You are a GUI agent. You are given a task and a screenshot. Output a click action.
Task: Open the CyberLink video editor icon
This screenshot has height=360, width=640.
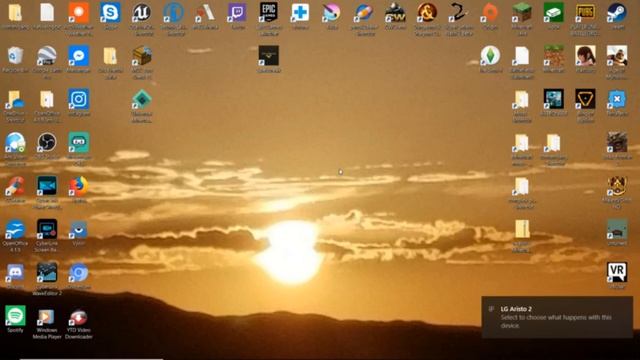pos(47,186)
